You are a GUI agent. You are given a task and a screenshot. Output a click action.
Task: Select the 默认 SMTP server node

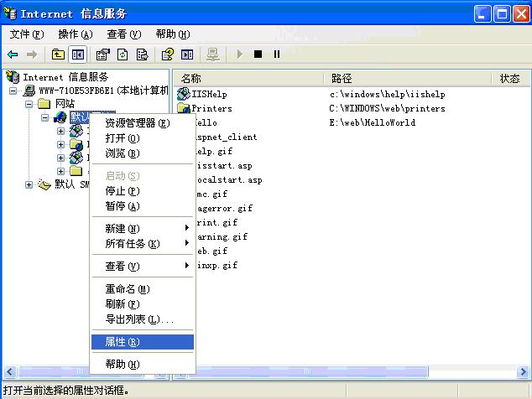tap(71, 184)
